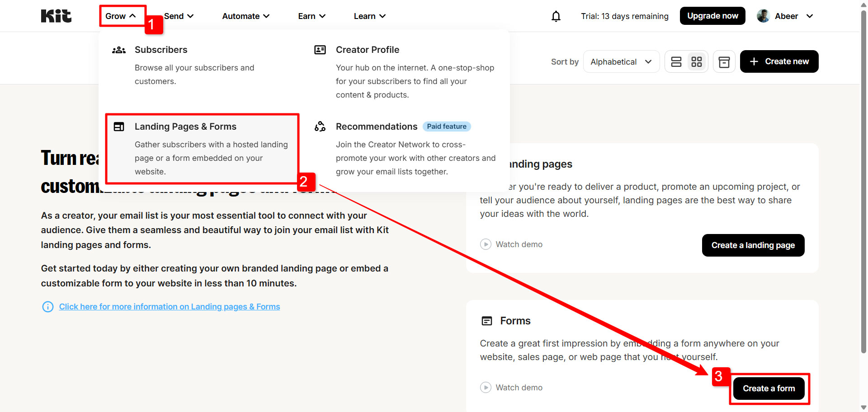
Task: Click the Abeer profile avatar
Action: [763, 16]
